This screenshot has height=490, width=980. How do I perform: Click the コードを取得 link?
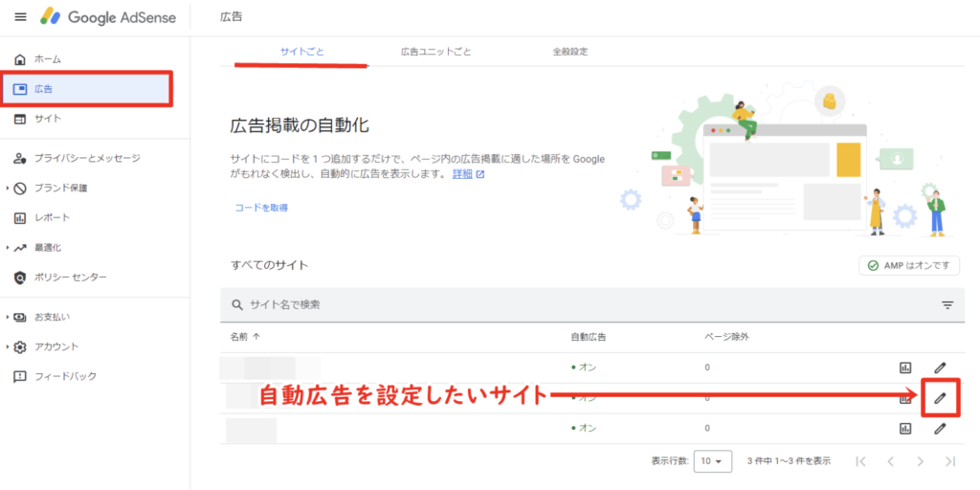pos(261,207)
